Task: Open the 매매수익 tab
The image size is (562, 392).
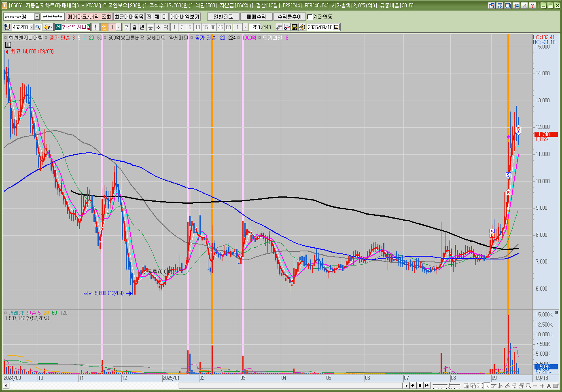Action: coord(257,17)
